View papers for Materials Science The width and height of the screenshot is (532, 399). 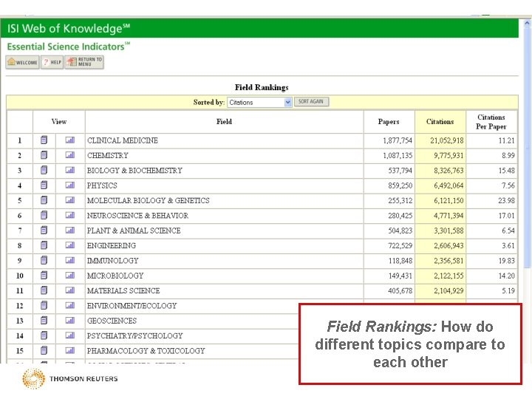coord(44,290)
